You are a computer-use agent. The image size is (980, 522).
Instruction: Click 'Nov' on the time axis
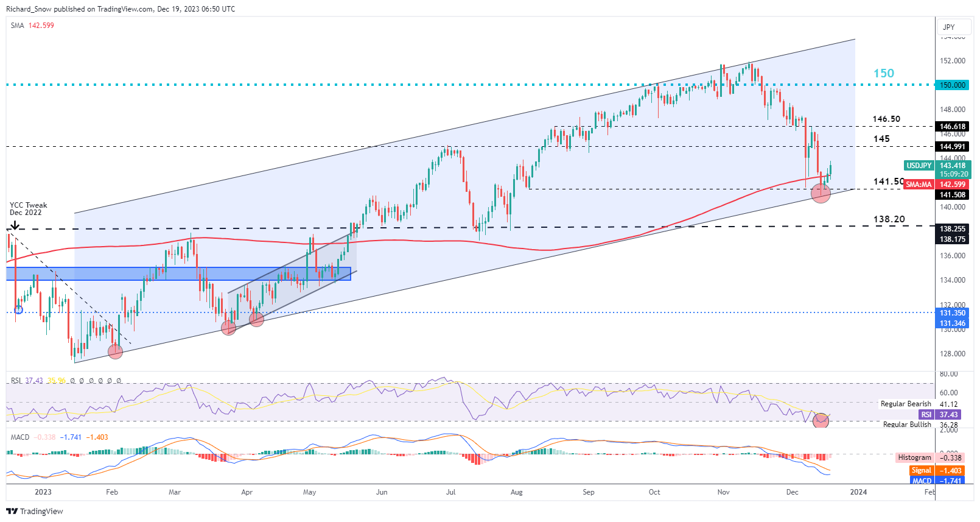coord(723,492)
